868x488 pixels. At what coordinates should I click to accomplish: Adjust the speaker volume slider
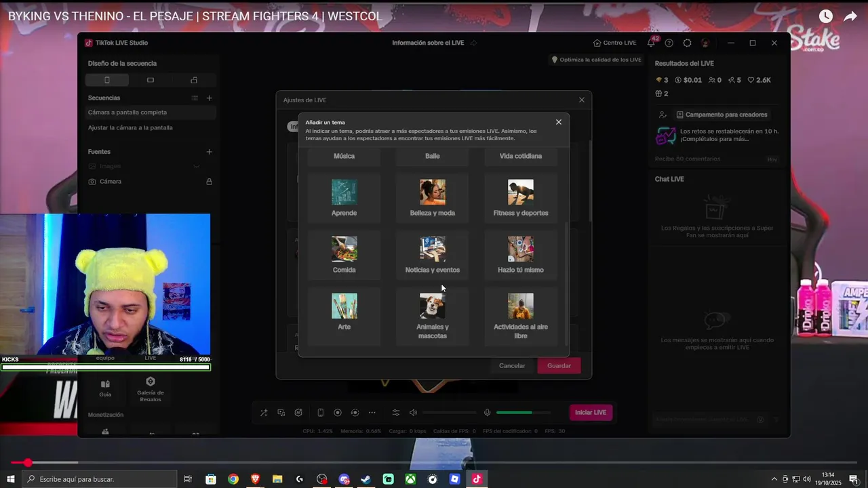(x=449, y=413)
